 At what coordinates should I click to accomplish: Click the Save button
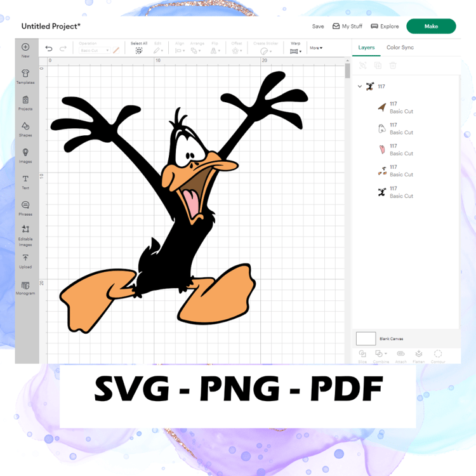[x=318, y=27]
